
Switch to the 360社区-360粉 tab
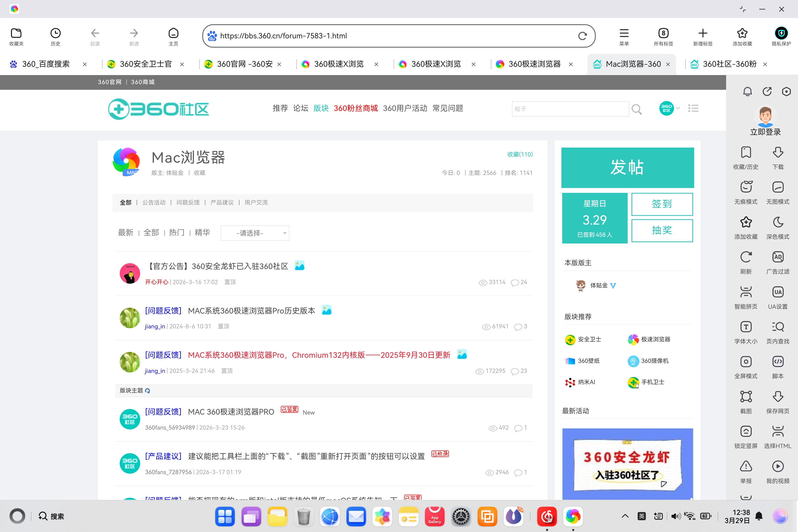729,64
